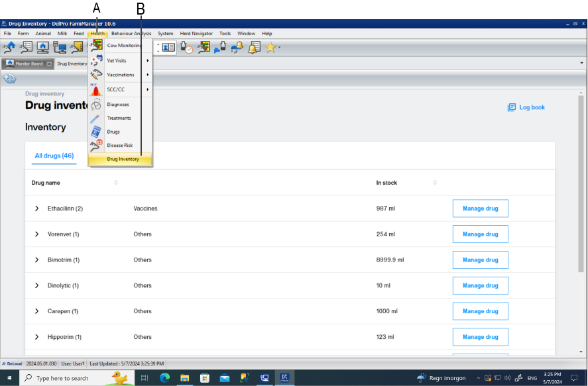Sort by the In stock column arrows
This screenshot has height=386, width=588.
435,183
